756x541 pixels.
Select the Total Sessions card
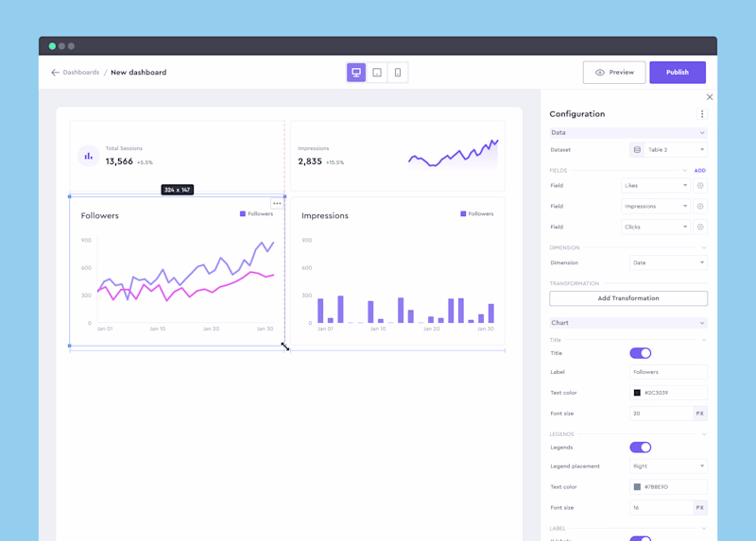pyautogui.click(x=177, y=156)
